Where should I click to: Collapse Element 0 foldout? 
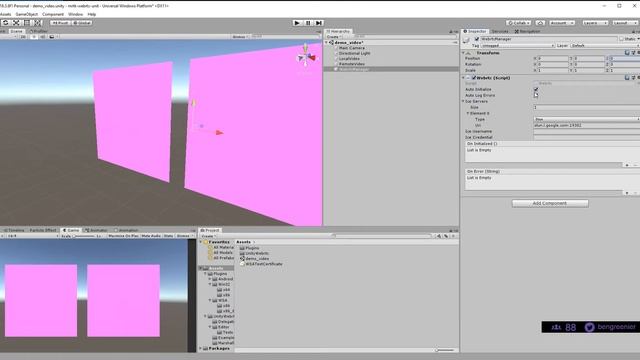(468, 113)
